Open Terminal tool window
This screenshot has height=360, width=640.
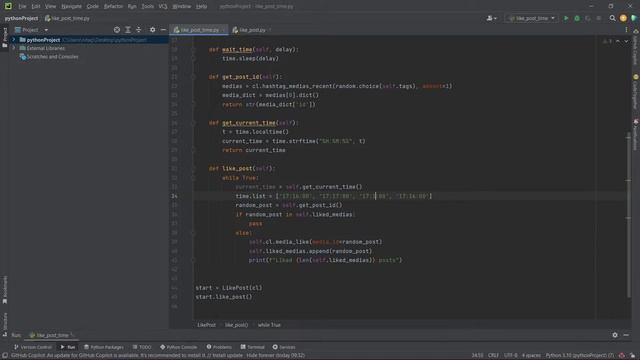click(253, 347)
